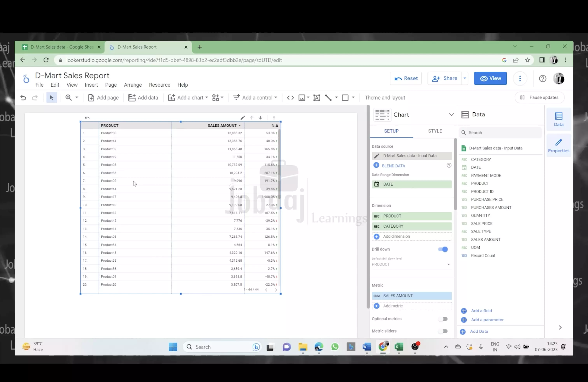
Task: Activate the selection mode pointer tool
Action: (x=52, y=98)
